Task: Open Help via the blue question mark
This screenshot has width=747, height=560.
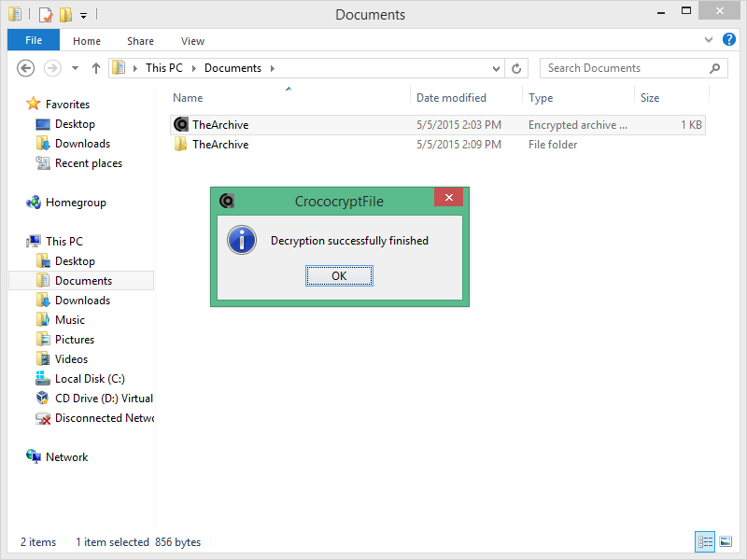Action: 729,39
